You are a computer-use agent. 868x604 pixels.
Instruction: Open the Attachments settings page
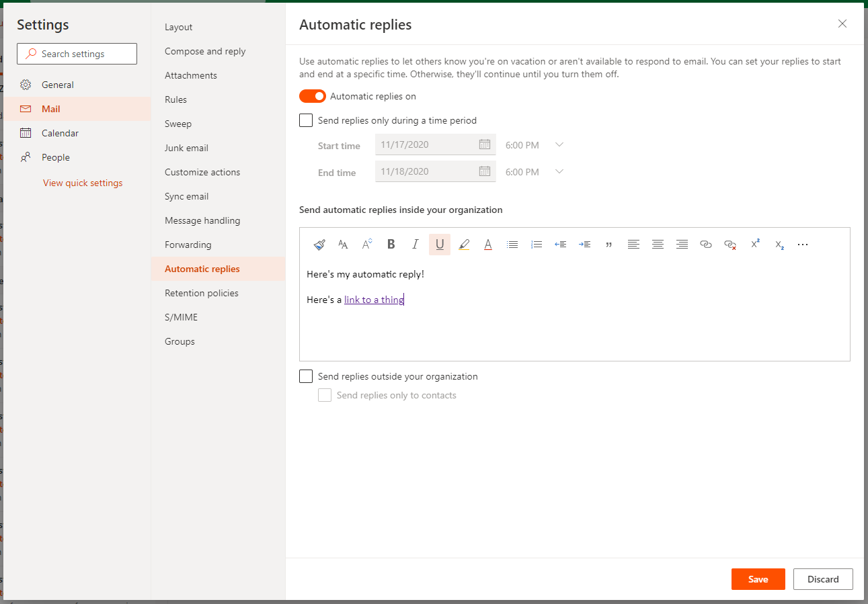(218, 75)
